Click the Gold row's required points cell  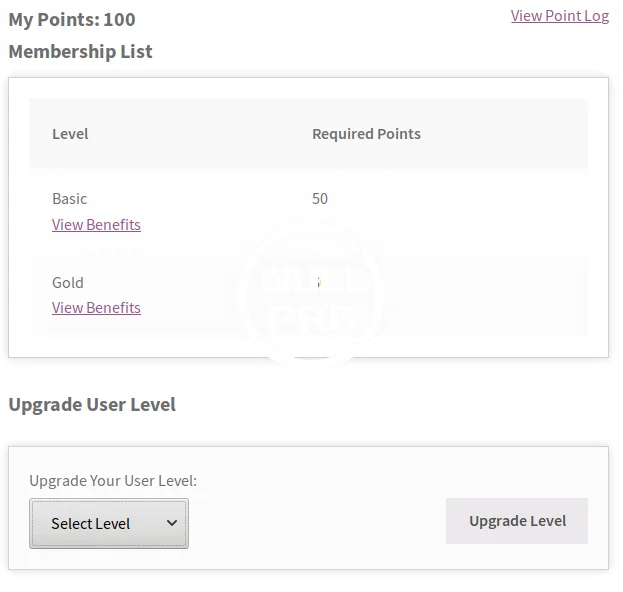coord(319,283)
